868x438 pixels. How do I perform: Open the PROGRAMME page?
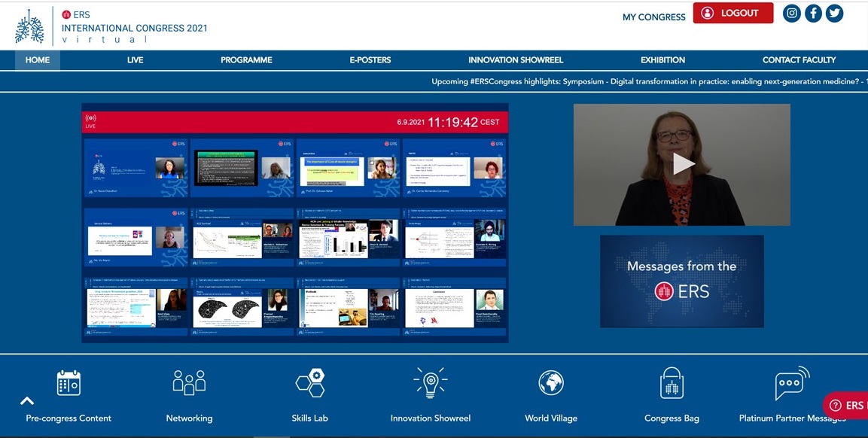point(246,59)
